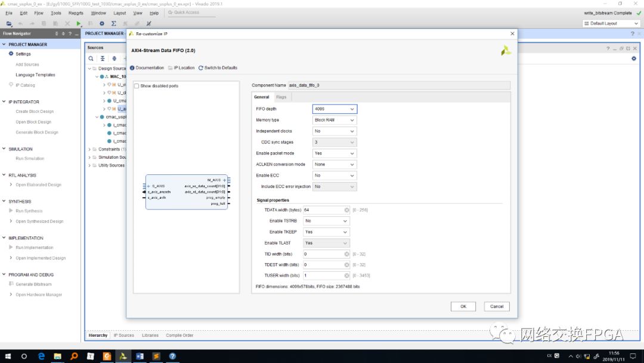The height and width of the screenshot is (363, 644).
Task: Clear the TDATA width field with its X icon
Action: click(x=346, y=210)
